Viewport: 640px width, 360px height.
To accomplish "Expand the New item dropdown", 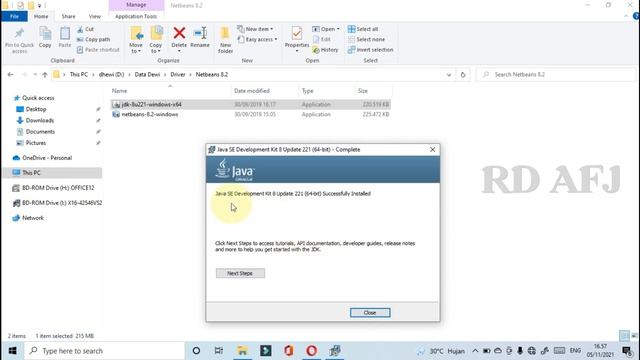I will click(x=256, y=29).
